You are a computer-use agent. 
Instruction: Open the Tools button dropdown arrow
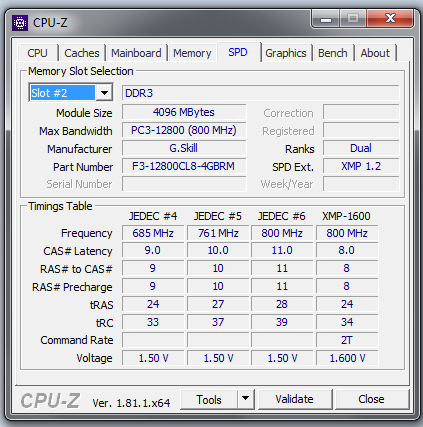(246, 399)
